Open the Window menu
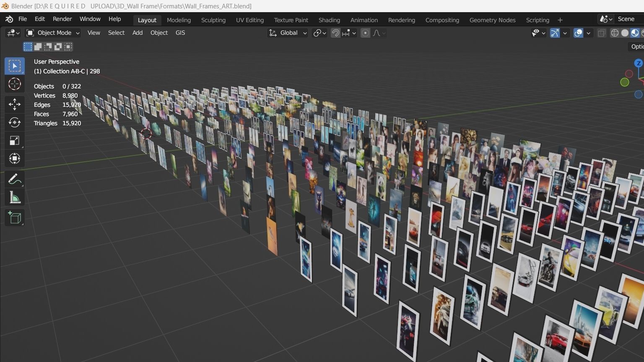Viewport: 644px width, 362px height. click(x=90, y=19)
